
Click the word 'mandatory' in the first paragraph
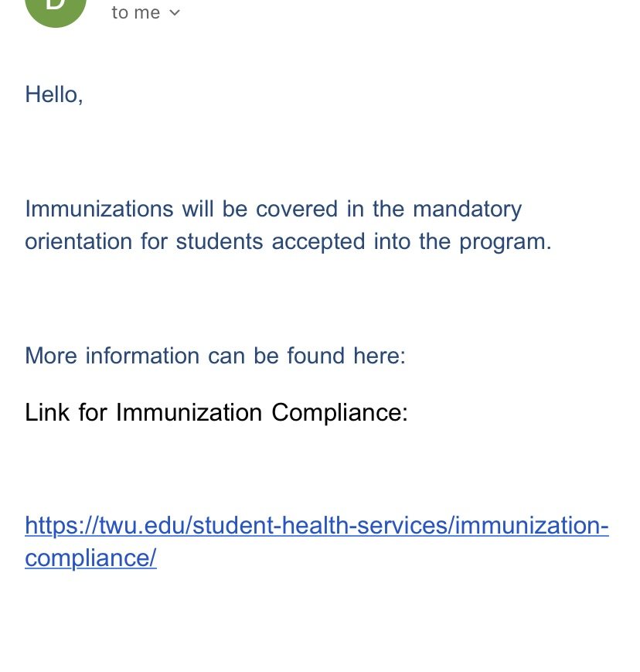pyautogui.click(x=468, y=210)
